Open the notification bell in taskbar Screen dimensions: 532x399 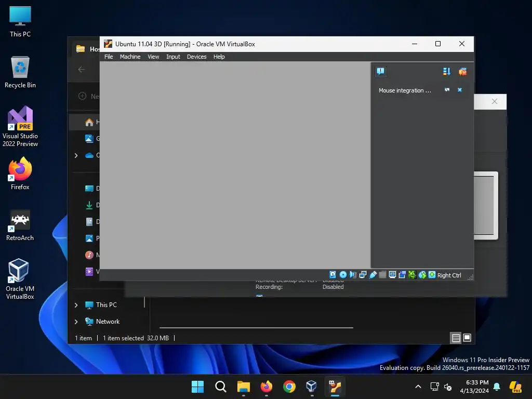point(497,387)
